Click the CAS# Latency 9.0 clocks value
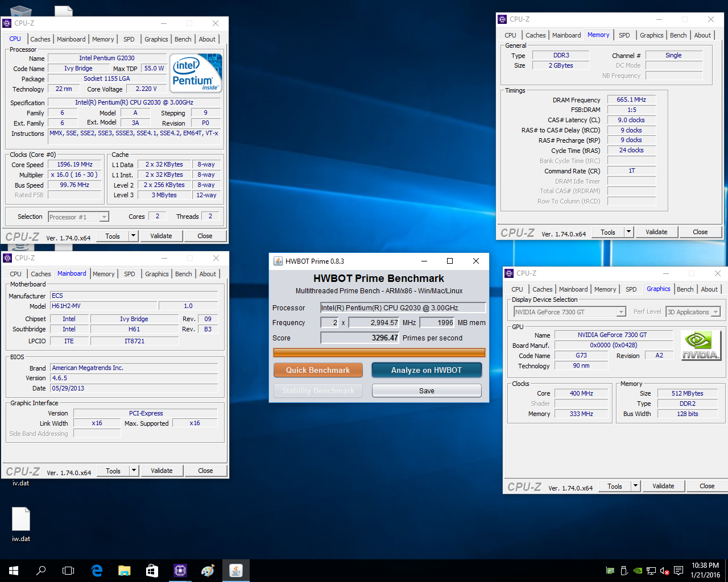Viewport: 728px width, 582px height. coord(631,120)
